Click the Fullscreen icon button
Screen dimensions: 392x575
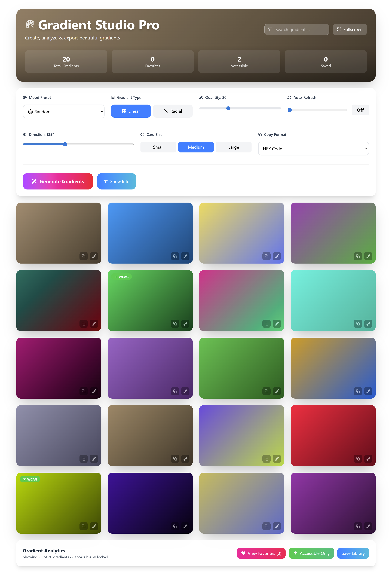[349, 29]
